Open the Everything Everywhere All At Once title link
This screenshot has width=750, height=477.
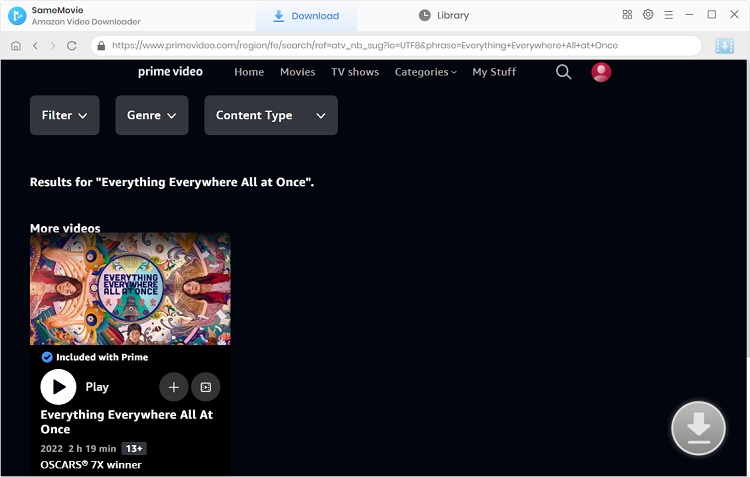point(127,422)
